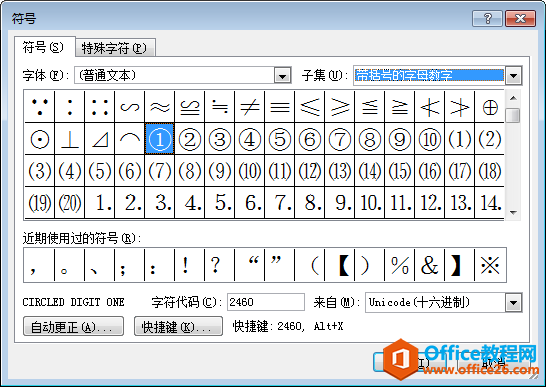The height and width of the screenshot is (387, 546).
Task: Insert recent right black bracket 】 symbol
Action: pos(460,265)
